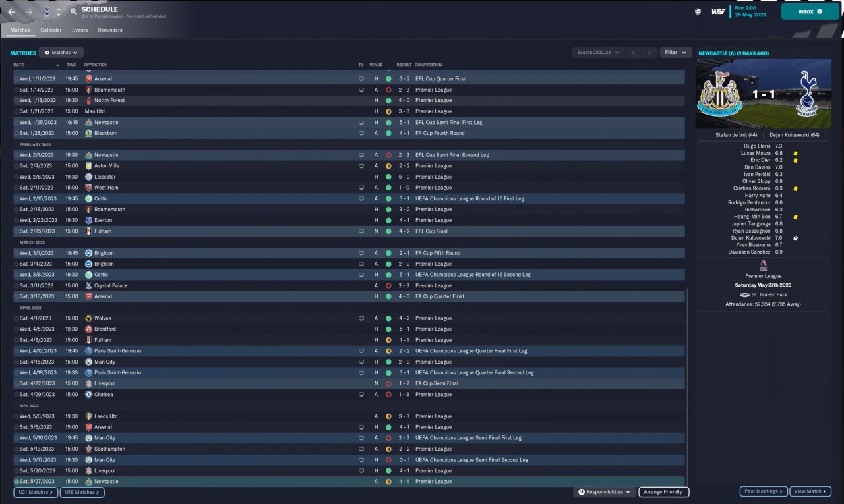
Task: Select the Everton 2/22/2023 match radio
Action: click(x=16, y=220)
